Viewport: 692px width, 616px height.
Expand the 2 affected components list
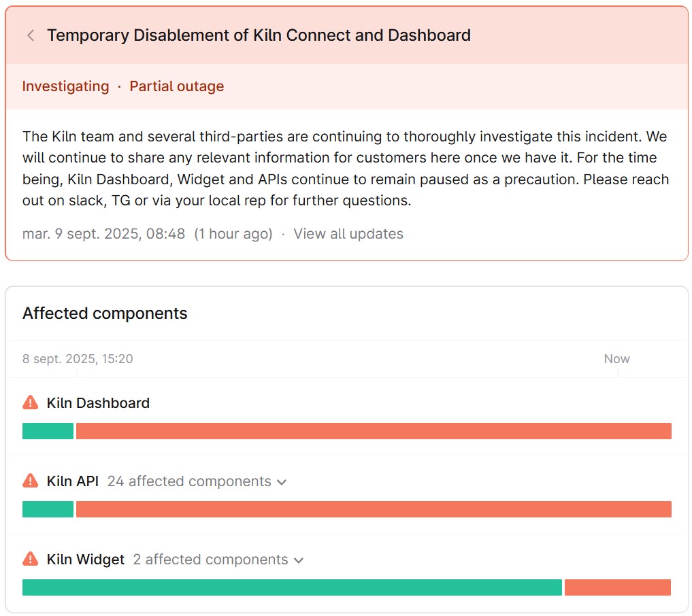coord(218,560)
